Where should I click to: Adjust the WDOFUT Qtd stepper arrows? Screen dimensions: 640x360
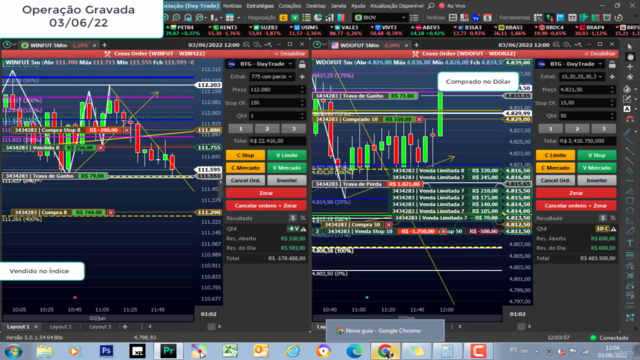point(612,116)
